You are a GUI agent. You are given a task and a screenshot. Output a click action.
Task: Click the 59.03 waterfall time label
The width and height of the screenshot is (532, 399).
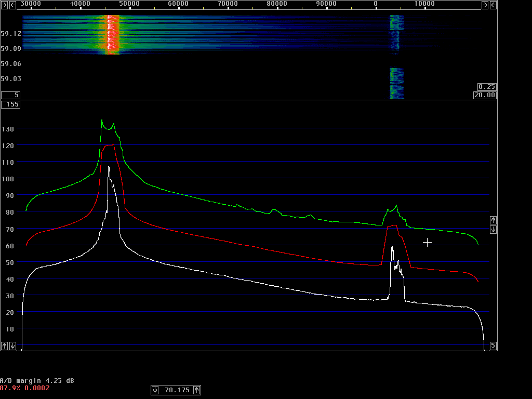click(x=11, y=79)
